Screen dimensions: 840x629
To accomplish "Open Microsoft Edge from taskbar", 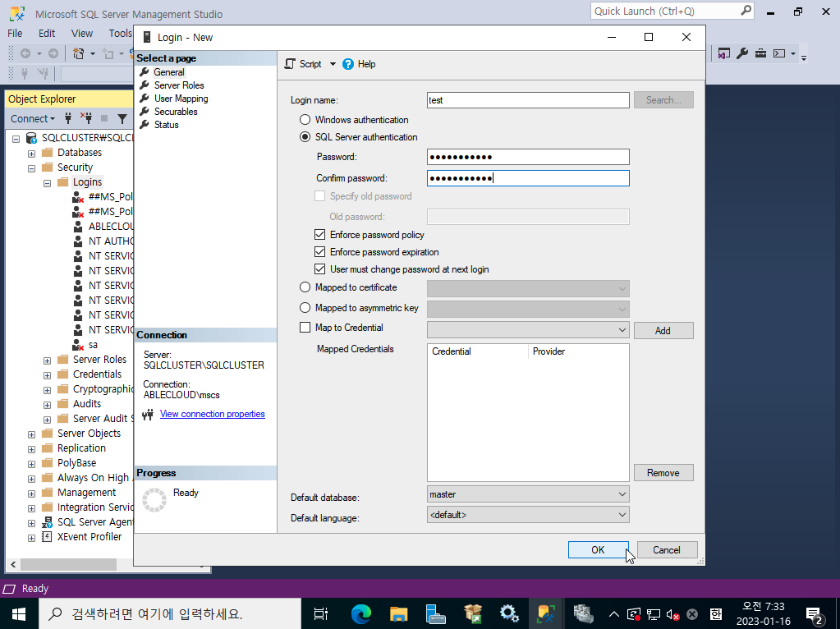I will click(x=361, y=613).
